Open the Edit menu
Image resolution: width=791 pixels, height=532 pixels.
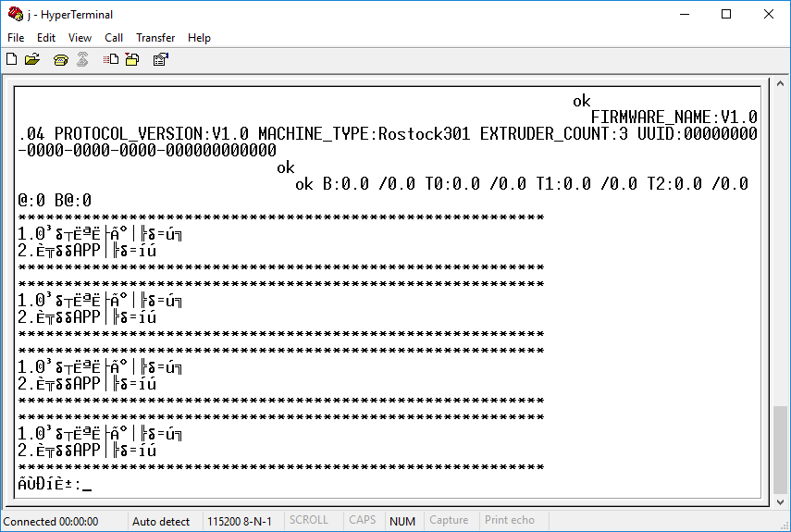coord(46,38)
